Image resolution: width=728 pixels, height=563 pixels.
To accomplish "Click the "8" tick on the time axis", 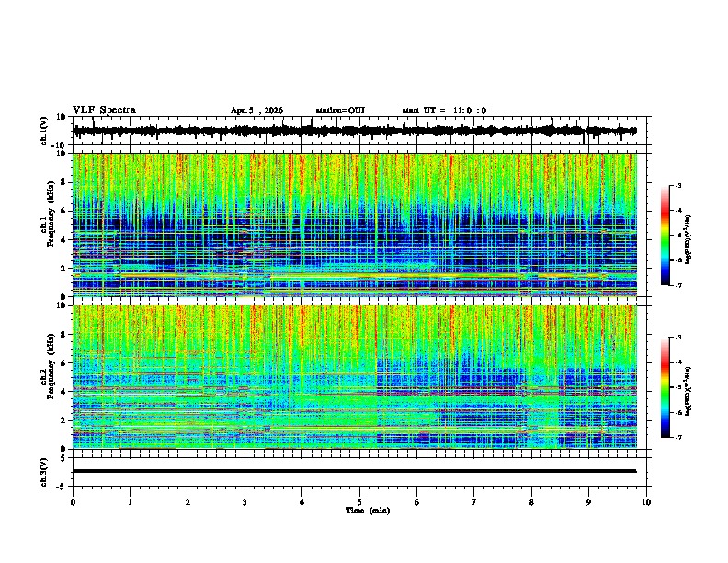I will click(x=531, y=502).
